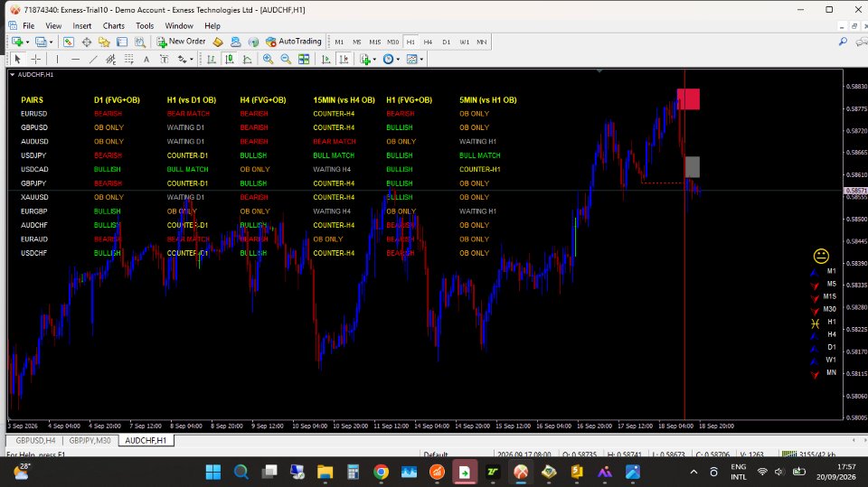Select the equidistant channel tool
The width and height of the screenshot is (868, 487).
click(x=110, y=60)
